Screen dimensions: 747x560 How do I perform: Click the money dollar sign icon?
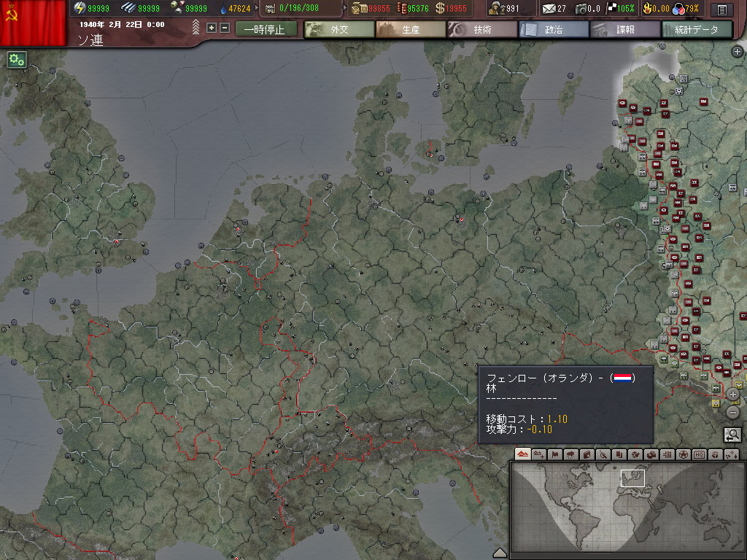coord(440,8)
